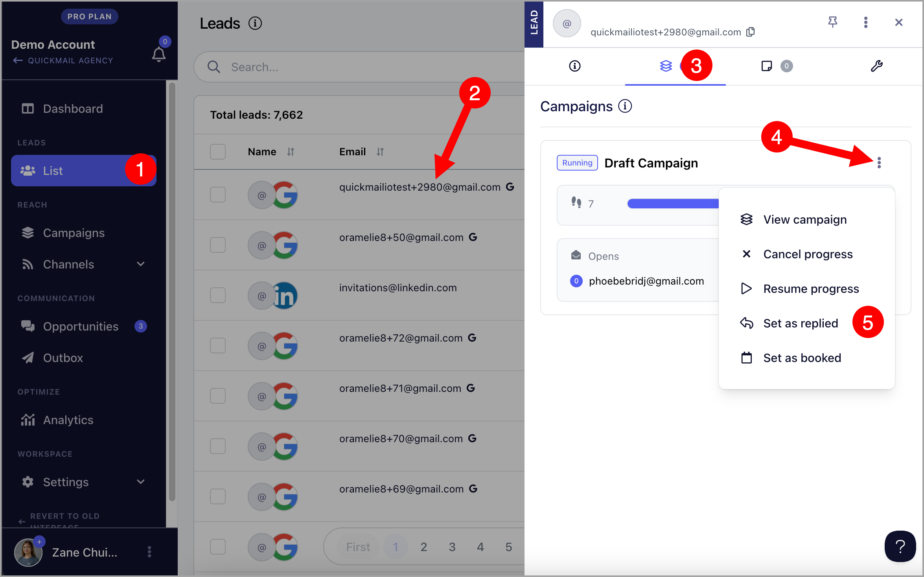
Task: Click the PRO PLAN badge
Action: click(x=89, y=17)
